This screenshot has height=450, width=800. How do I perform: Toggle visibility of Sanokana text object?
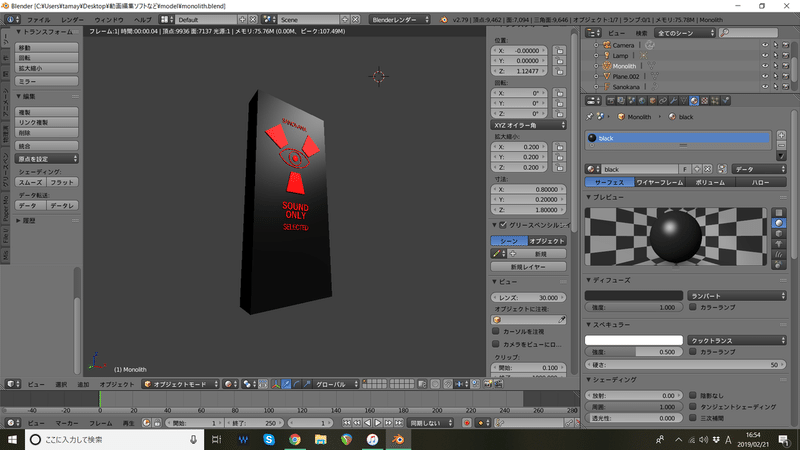click(765, 87)
